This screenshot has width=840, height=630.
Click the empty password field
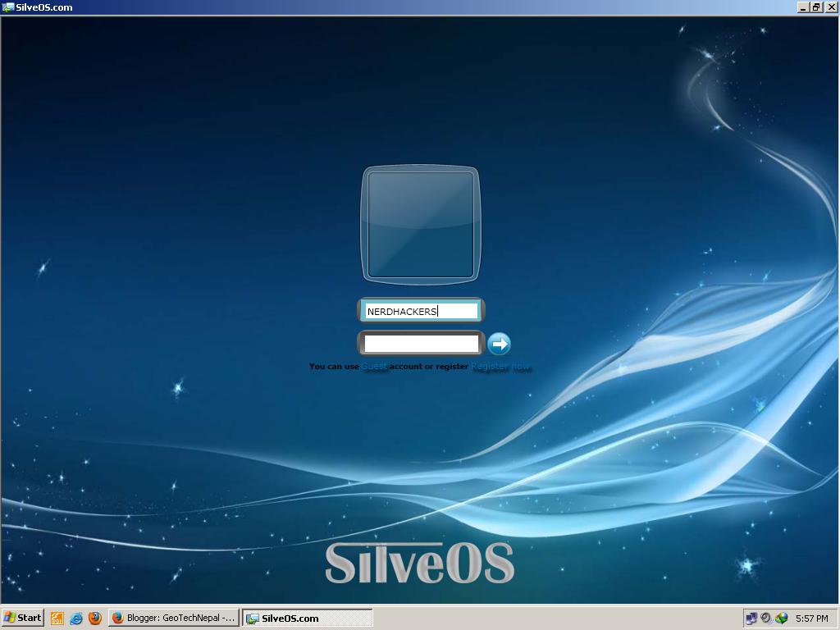pyautogui.click(x=420, y=343)
